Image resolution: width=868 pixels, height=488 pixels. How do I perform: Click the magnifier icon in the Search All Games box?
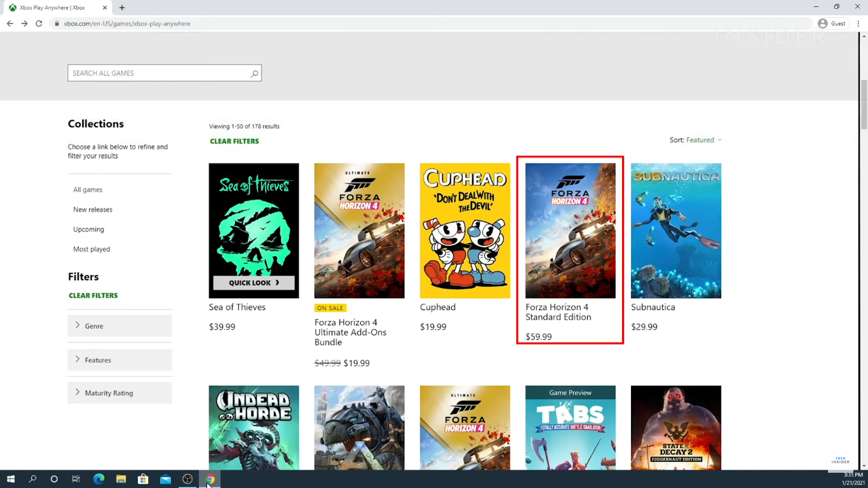[x=254, y=74]
